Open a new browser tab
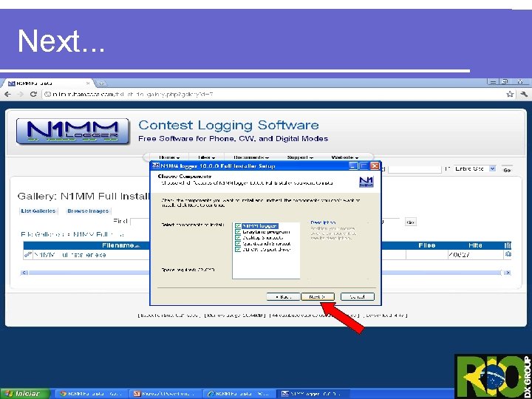 (x=101, y=83)
